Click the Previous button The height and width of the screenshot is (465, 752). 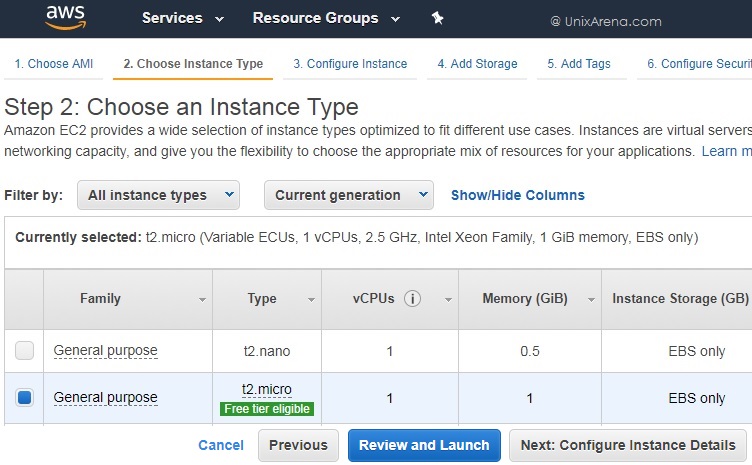point(298,445)
